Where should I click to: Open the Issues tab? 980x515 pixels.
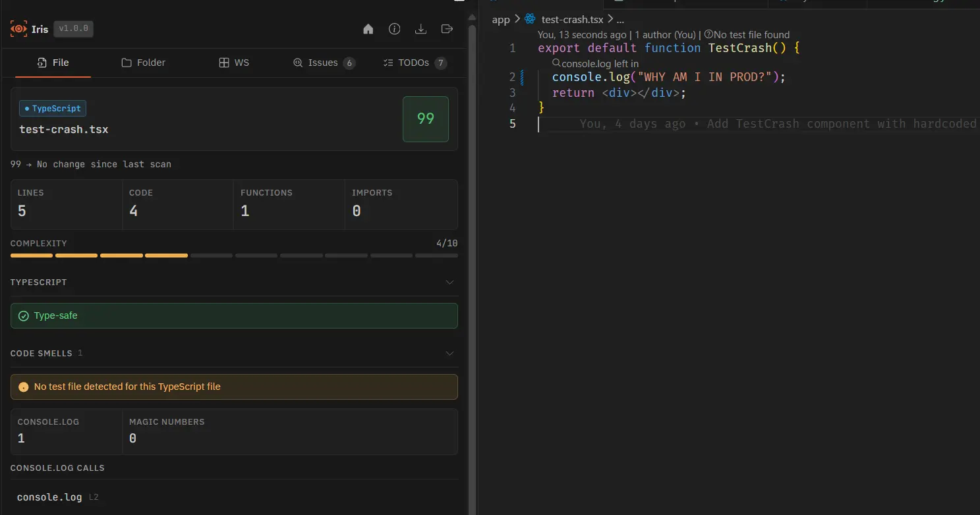pos(324,63)
